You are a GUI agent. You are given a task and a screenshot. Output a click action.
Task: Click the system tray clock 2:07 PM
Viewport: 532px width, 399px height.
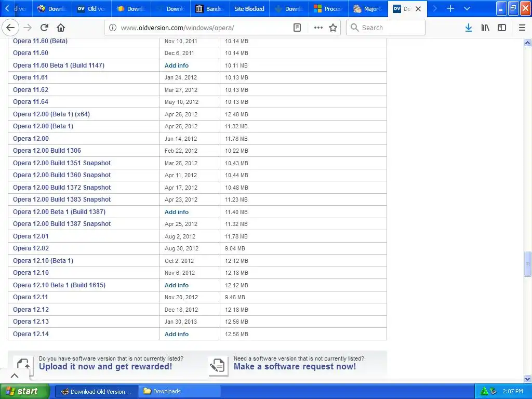coord(513,391)
